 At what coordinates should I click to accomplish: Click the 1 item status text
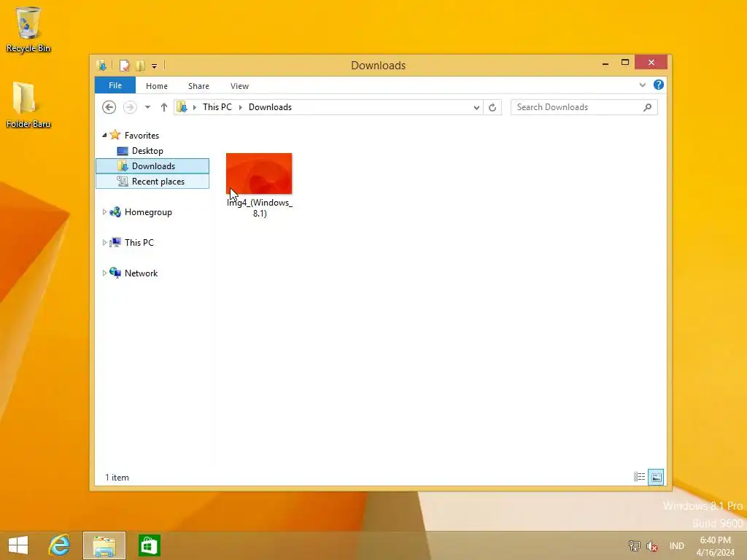[x=117, y=477]
